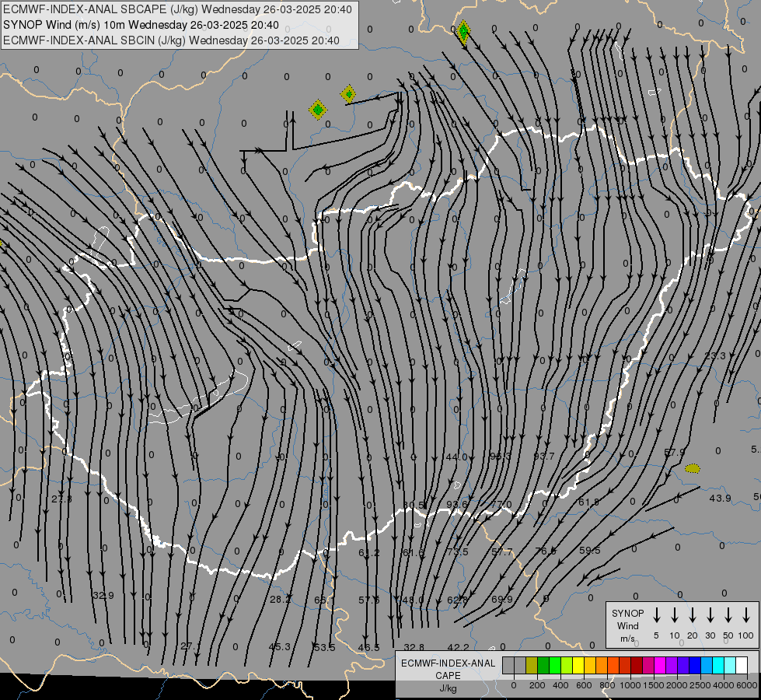Click the map value 69.9
This screenshot has height=700, width=761.
point(502,600)
